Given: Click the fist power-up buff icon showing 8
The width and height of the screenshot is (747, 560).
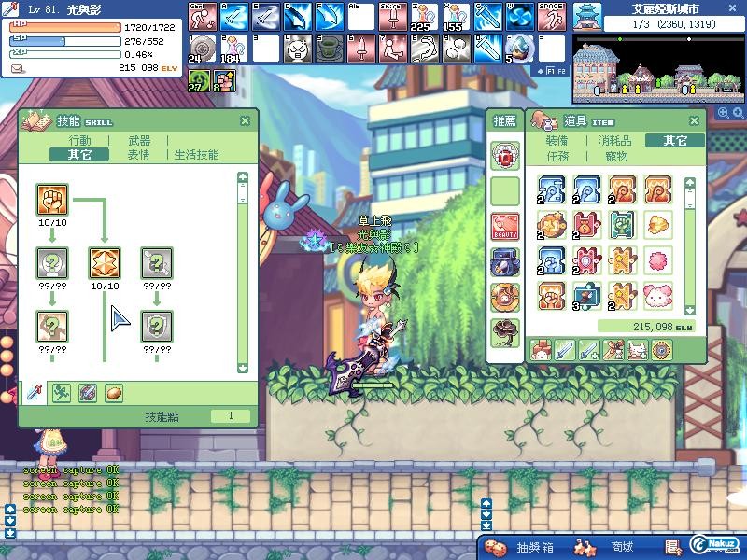Looking at the screenshot, I should tap(225, 80).
